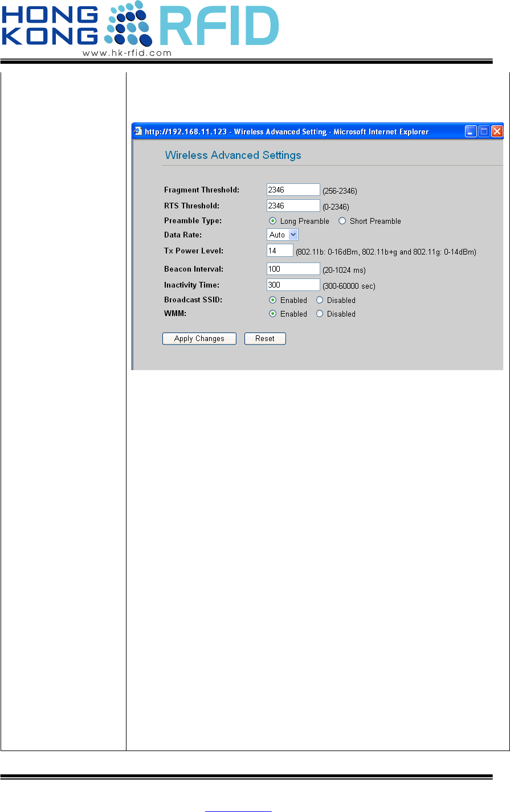Click the RTS Threshold label
Viewport: 510px width, 812px height.
click(191, 206)
